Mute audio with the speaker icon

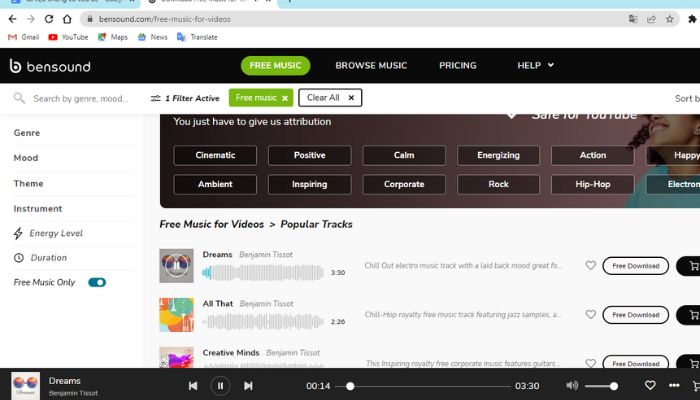[572, 385]
